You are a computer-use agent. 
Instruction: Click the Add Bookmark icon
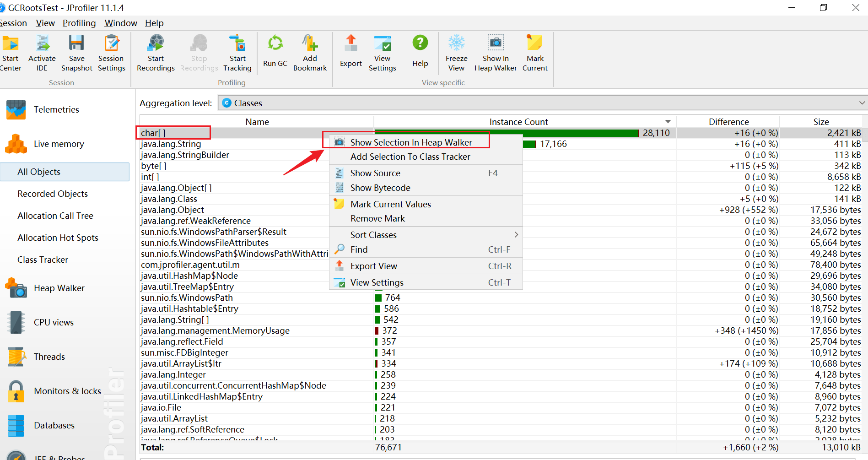[x=310, y=43]
